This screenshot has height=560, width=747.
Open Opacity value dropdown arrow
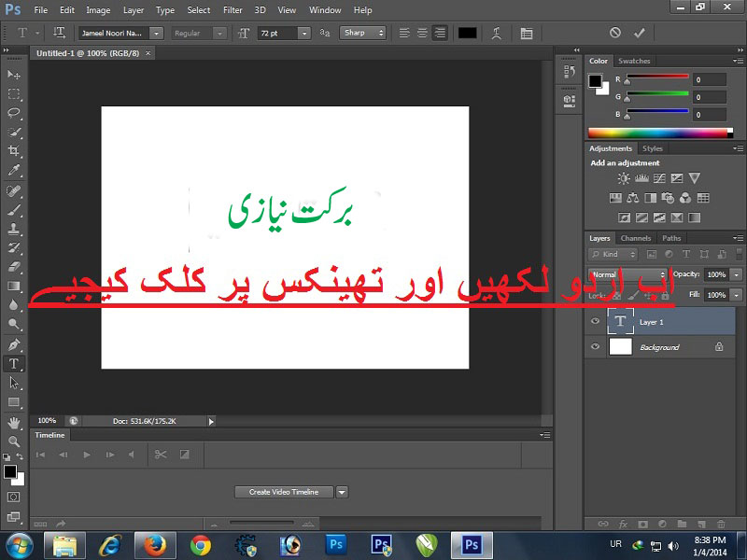coord(737,274)
